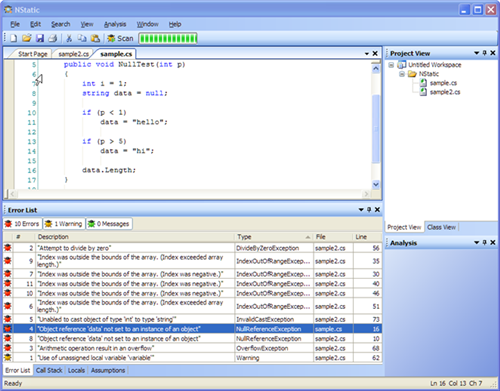Pin the Analysis panel
Viewport: 500px width, 391px height.
pyautogui.click(x=485, y=242)
